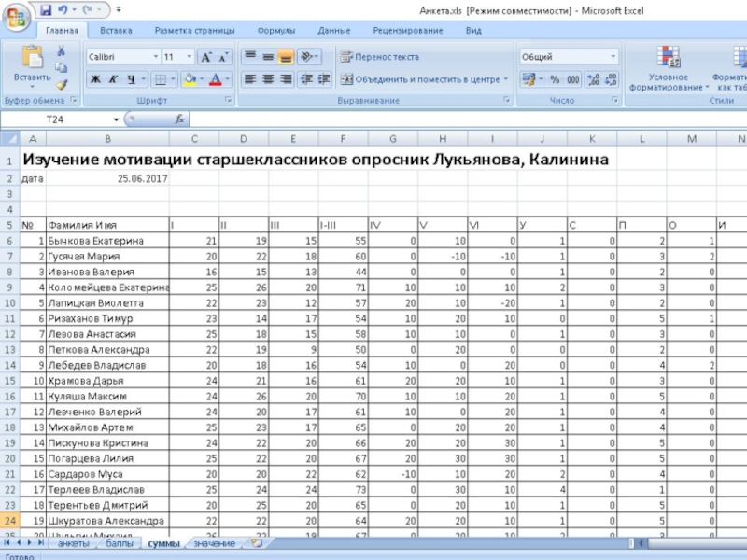Image resolution: width=747 pixels, height=560 pixels.
Task: Switch to the Формулы ribbon tab
Action: click(x=275, y=31)
